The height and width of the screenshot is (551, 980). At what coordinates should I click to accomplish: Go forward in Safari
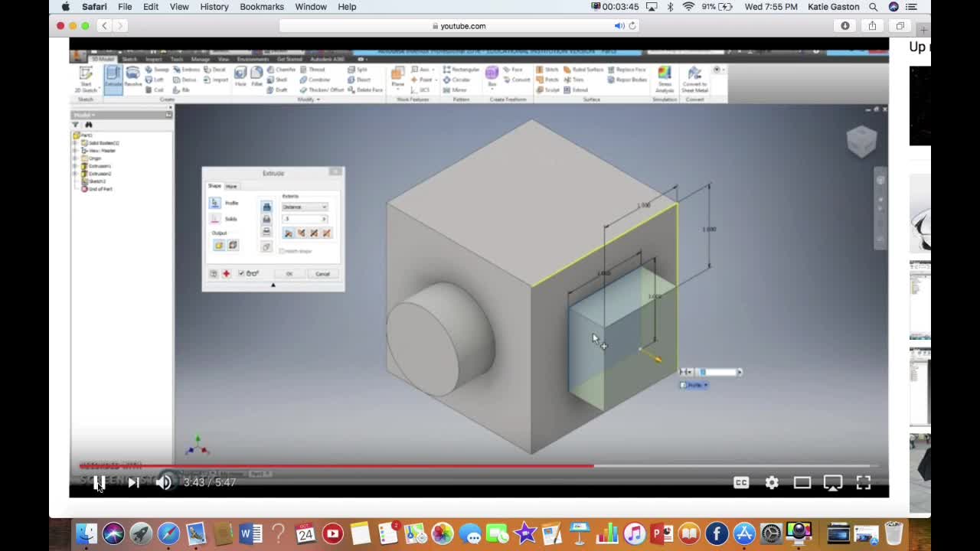(121, 26)
